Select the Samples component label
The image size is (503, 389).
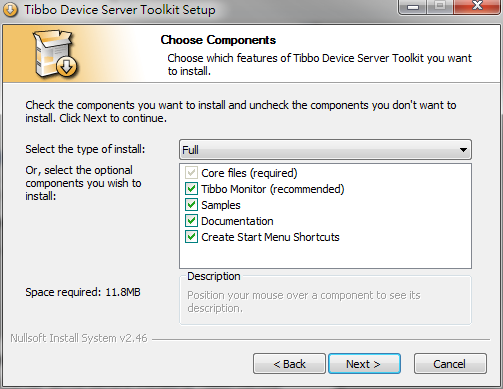(221, 205)
